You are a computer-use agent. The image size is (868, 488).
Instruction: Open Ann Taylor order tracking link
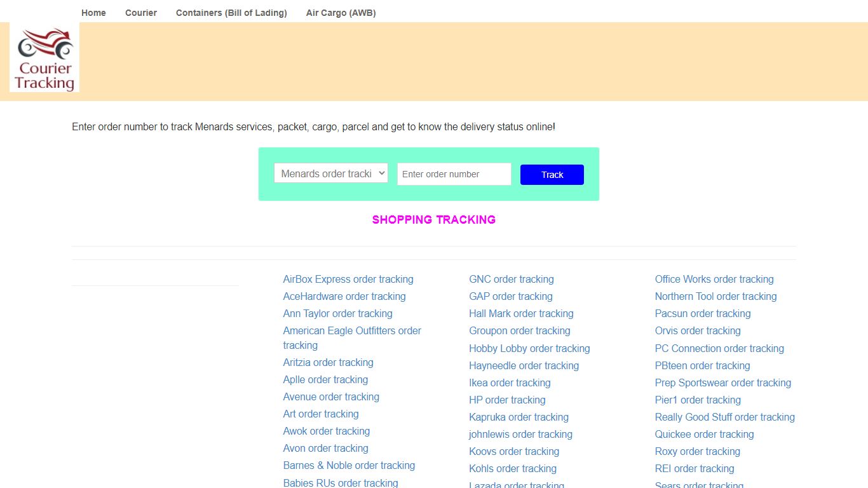tap(338, 313)
